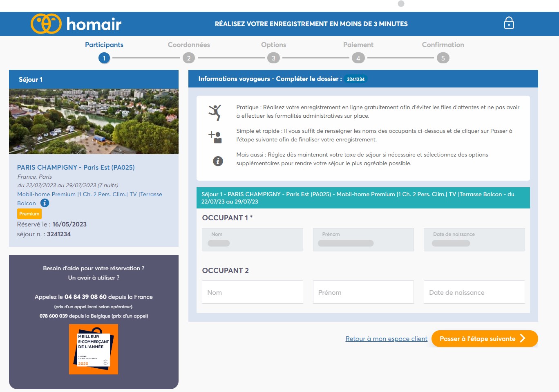Click the phone number 04 84 39 08 60
Screen dimensions: 559x392
pos(85,297)
